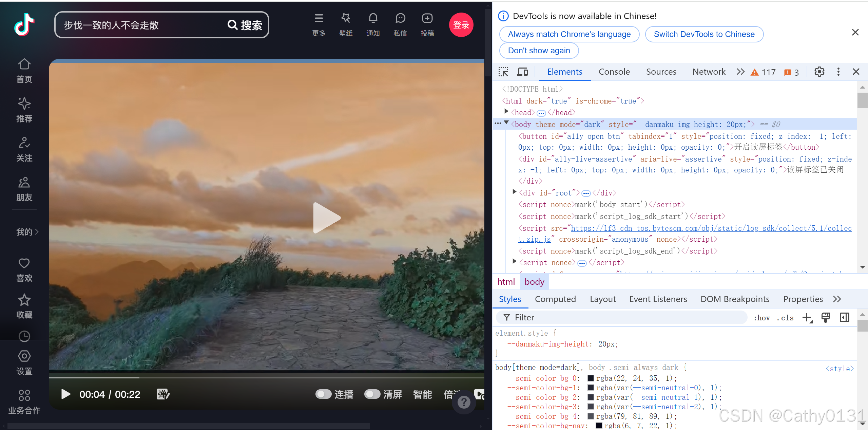
Task: Click Switch DevTools to Chinese button
Action: tap(704, 34)
